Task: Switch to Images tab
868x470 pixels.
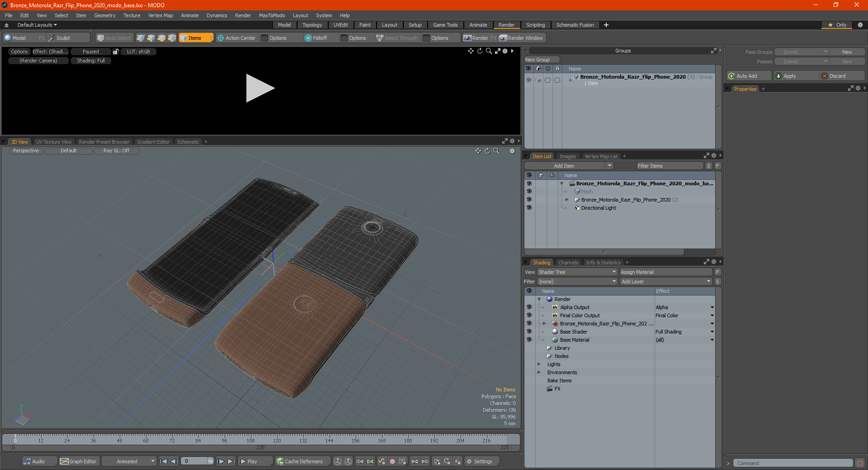Action: pyautogui.click(x=567, y=156)
